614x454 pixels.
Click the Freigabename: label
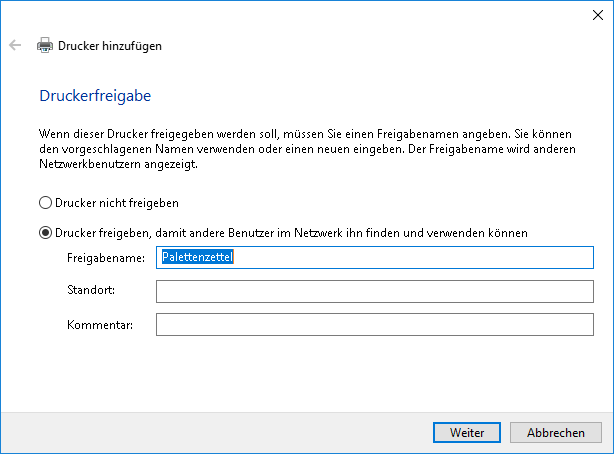click(x=106, y=258)
